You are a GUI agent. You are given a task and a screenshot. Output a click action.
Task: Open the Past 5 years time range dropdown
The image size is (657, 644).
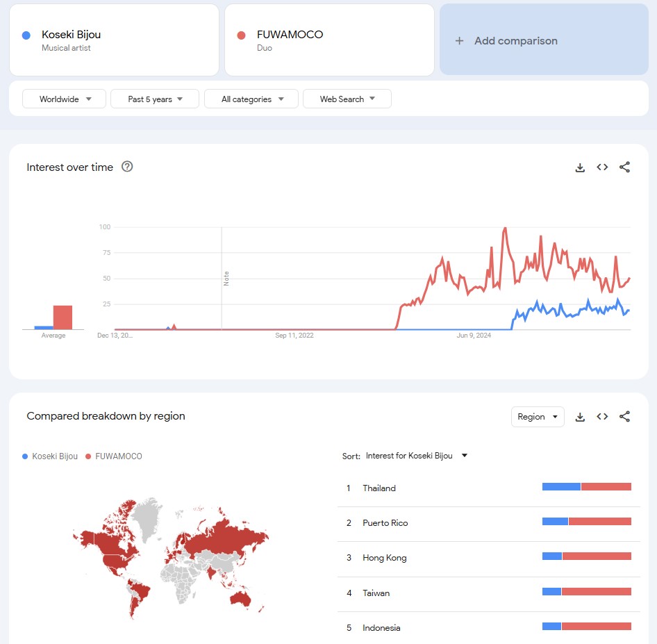155,99
